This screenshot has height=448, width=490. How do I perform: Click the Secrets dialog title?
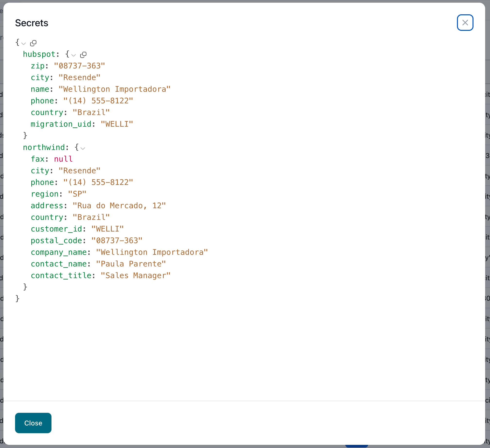pyautogui.click(x=32, y=23)
